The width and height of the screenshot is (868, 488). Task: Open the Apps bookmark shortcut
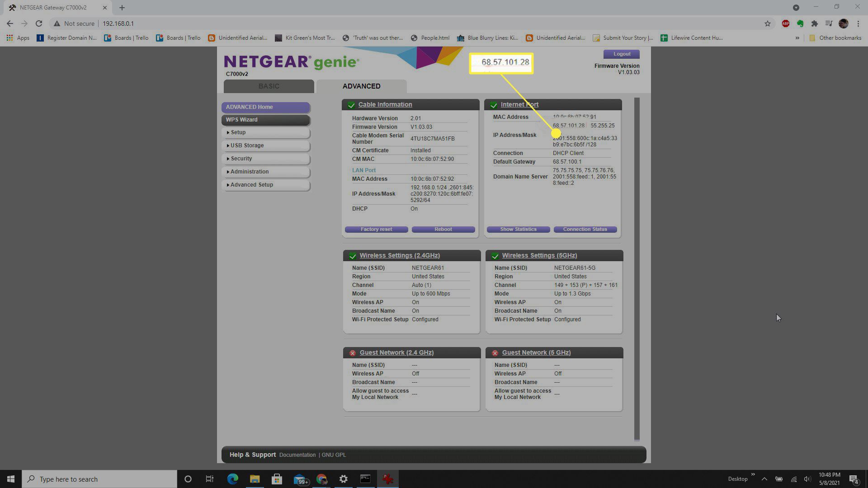[18, 38]
